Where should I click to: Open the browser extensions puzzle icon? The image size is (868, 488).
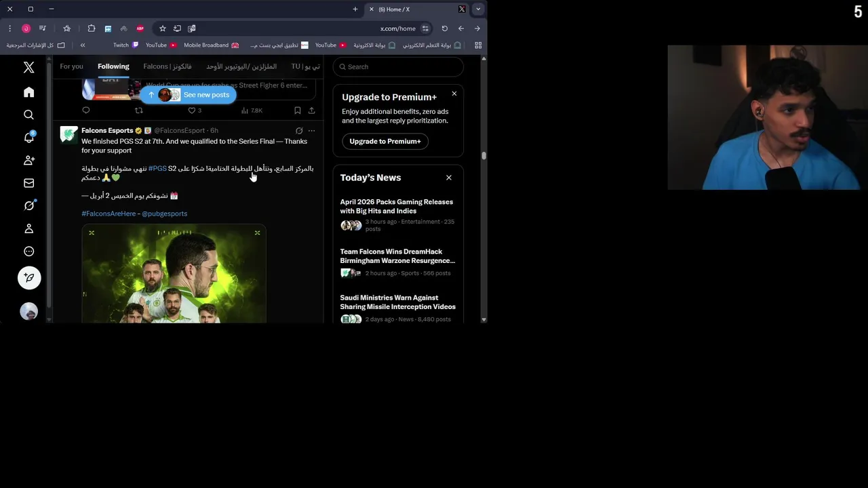(92, 28)
